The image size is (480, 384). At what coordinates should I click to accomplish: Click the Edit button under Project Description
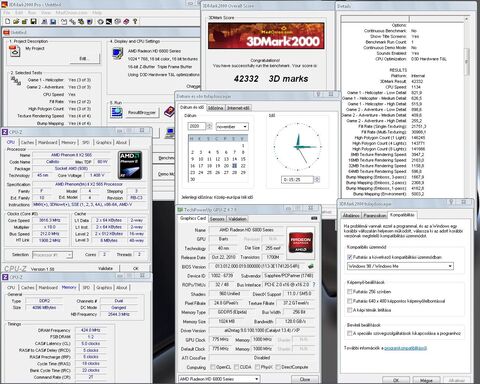pyautogui.click(x=85, y=59)
